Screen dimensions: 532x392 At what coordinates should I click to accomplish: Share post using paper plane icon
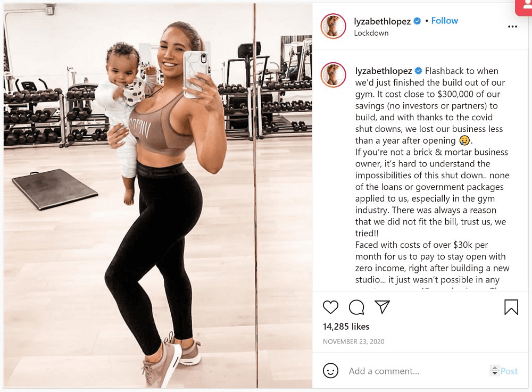(382, 307)
